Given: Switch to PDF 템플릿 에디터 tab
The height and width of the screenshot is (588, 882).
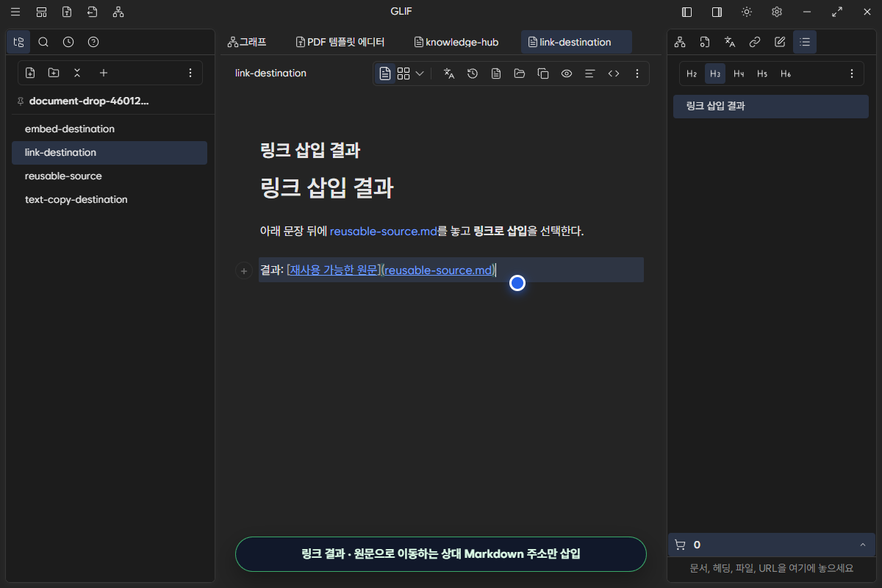Looking at the screenshot, I should point(340,42).
